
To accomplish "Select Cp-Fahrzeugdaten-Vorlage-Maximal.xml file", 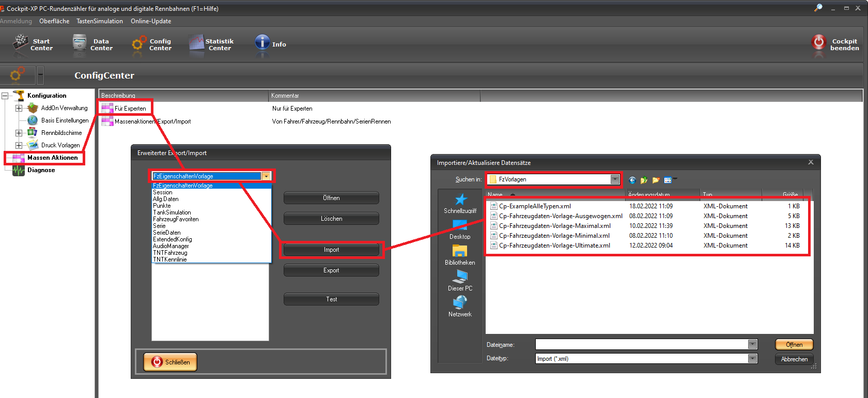I will (554, 226).
